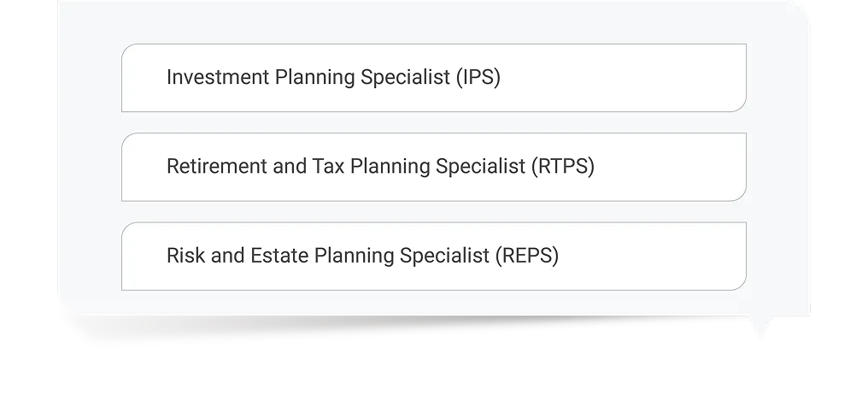Click the (IPS) acronym text
868x402 pixels.
pos(478,78)
